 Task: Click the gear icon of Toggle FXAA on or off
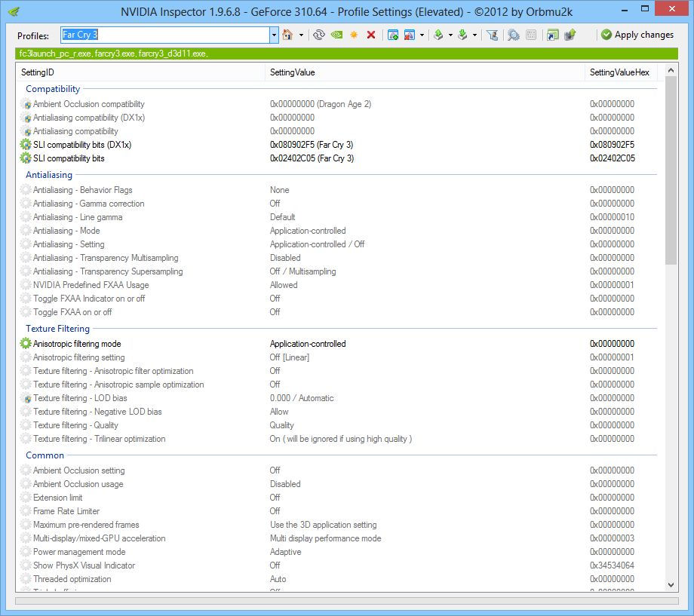point(26,312)
